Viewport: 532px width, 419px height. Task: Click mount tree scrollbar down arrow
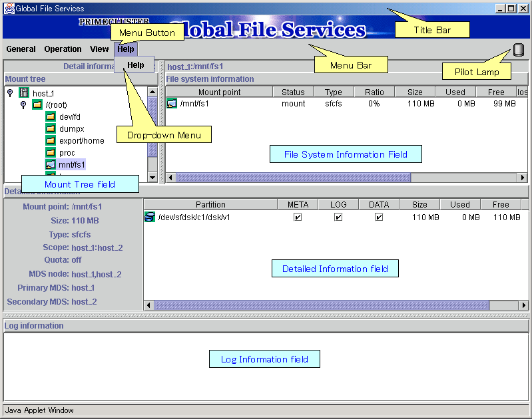click(x=152, y=178)
